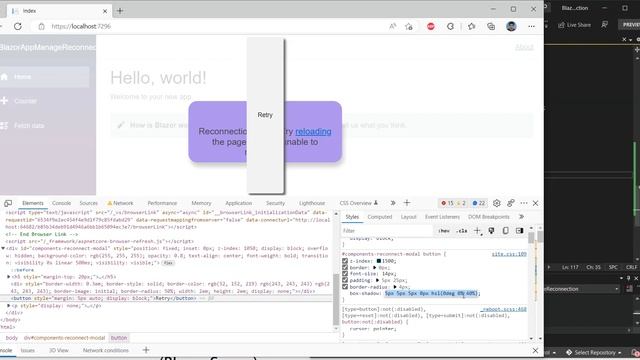This screenshot has height=360, width=640.
Task: Open the browser profile avatar
Action: [511, 27]
